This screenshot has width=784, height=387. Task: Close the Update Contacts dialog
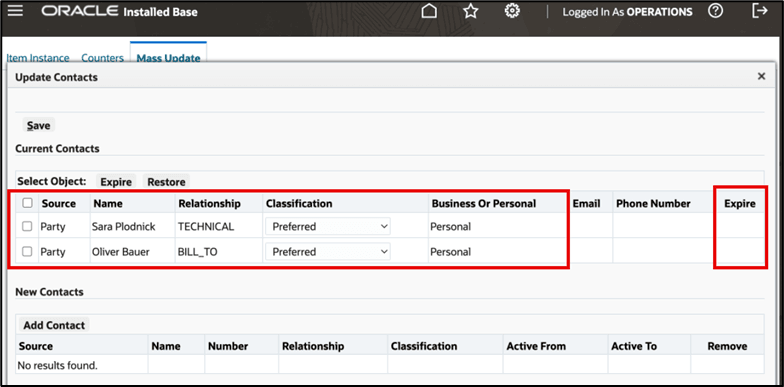point(762,76)
